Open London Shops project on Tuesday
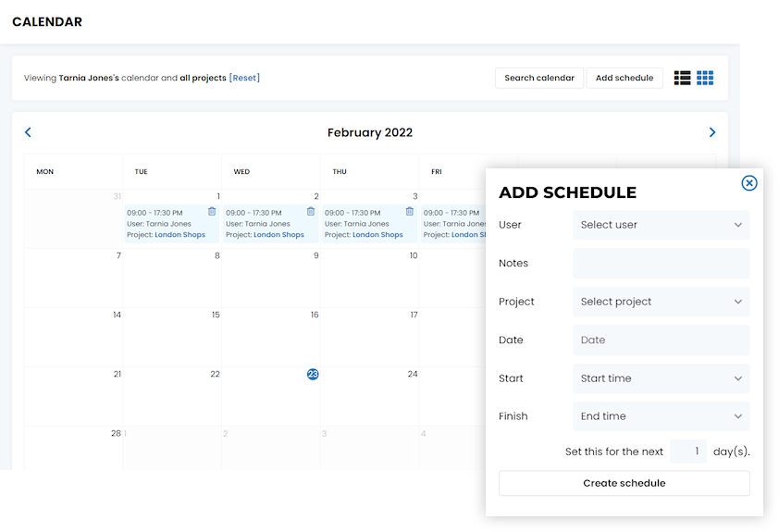 180,235
